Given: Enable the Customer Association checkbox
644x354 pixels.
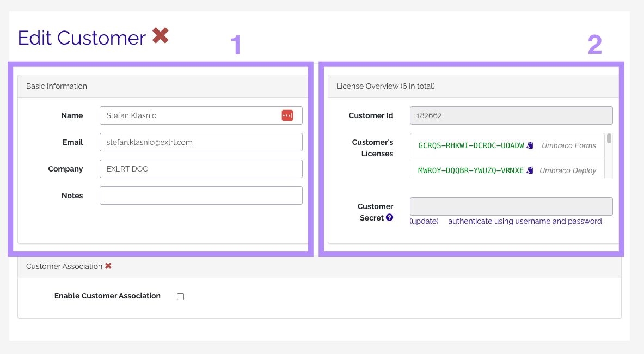Looking at the screenshot, I should [180, 296].
